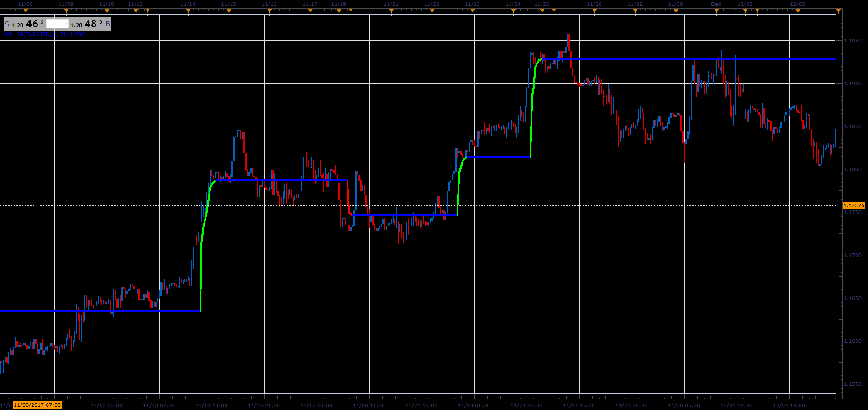Screen dimensions: 868x410
Task: Click the 11/23 01:00 bottom time label
Action: coord(474,405)
